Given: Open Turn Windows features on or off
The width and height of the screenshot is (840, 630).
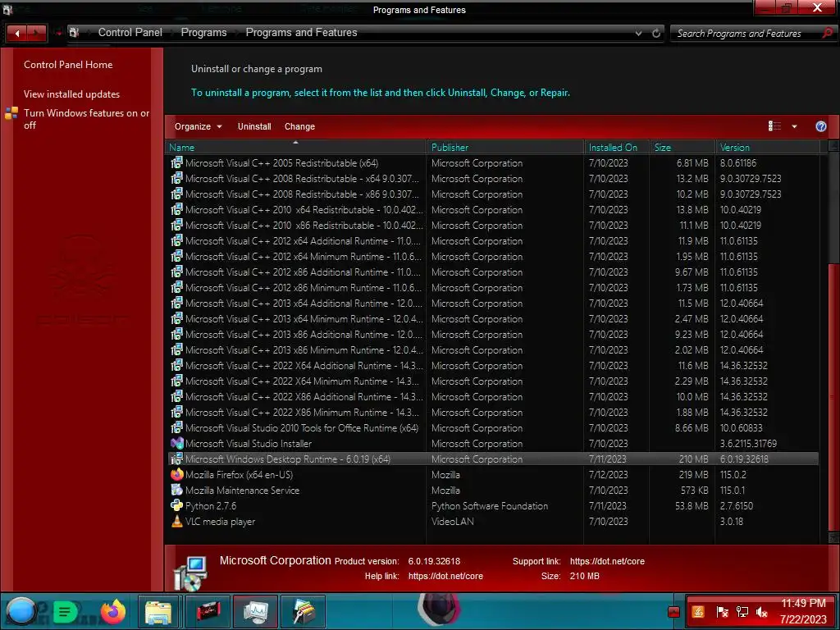Looking at the screenshot, I should click(x=86, y=119).
